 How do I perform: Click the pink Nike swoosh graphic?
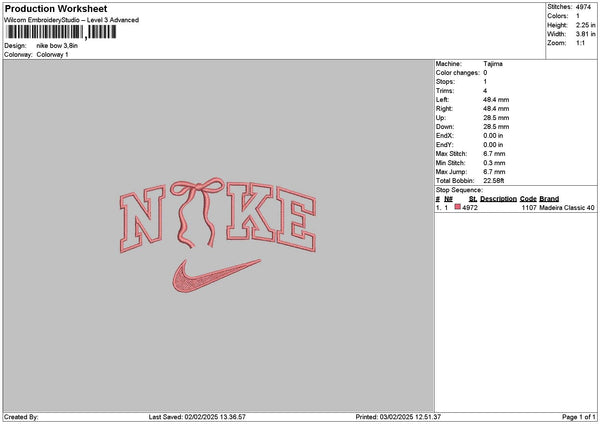(x=217, y=276)
